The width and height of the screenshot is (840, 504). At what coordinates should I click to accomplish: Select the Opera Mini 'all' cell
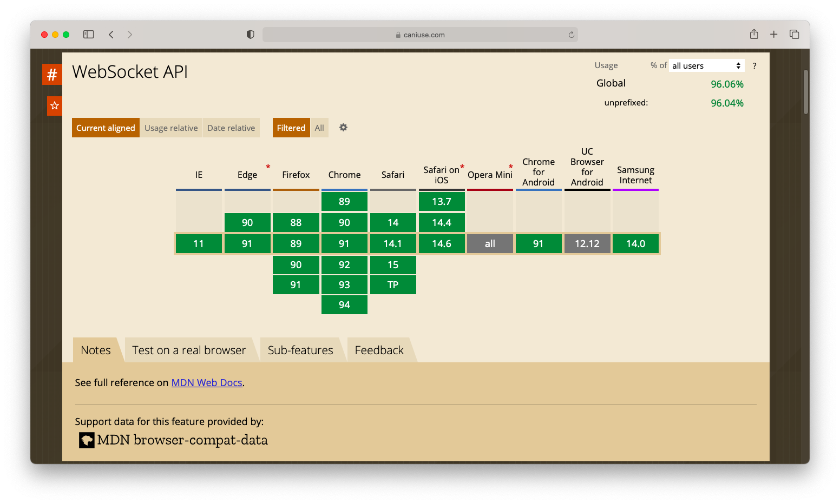pos(490,243)
